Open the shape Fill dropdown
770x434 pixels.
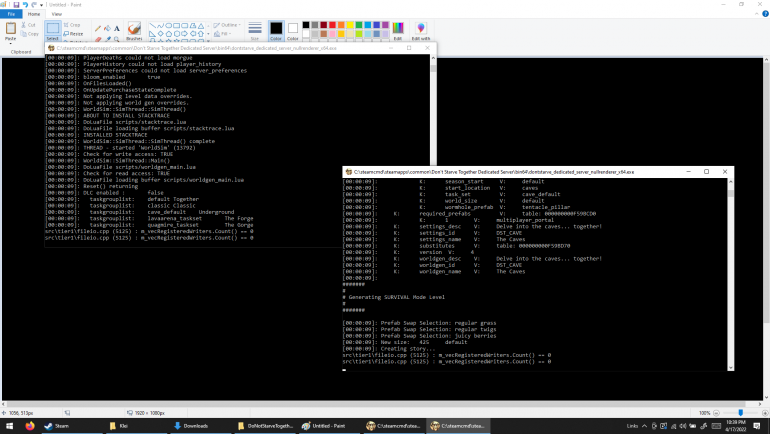(x=222, y=34)
